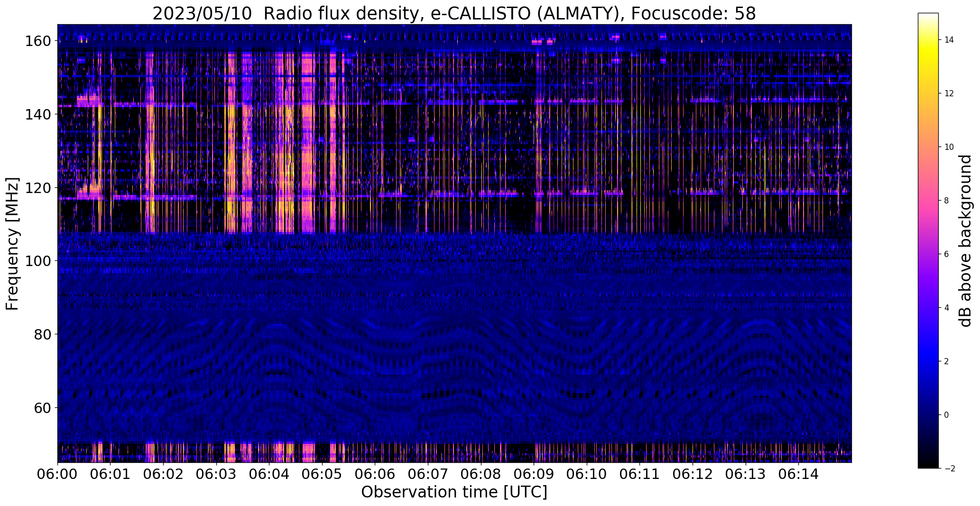Click the 140 frequency tick label
Viewport: 980px width, 506px height.
pos(39,114)
